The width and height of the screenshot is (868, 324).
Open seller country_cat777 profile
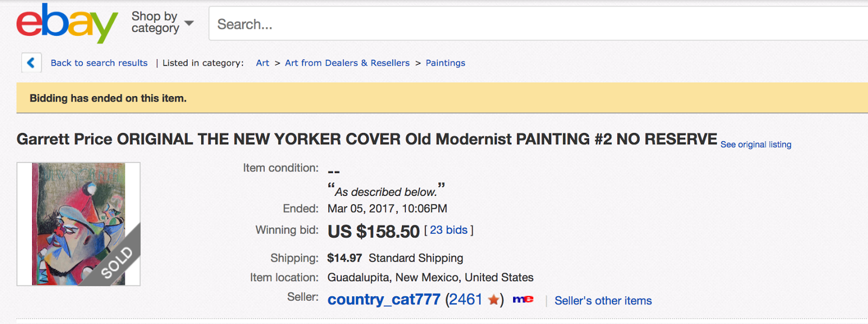click(384, 300)
